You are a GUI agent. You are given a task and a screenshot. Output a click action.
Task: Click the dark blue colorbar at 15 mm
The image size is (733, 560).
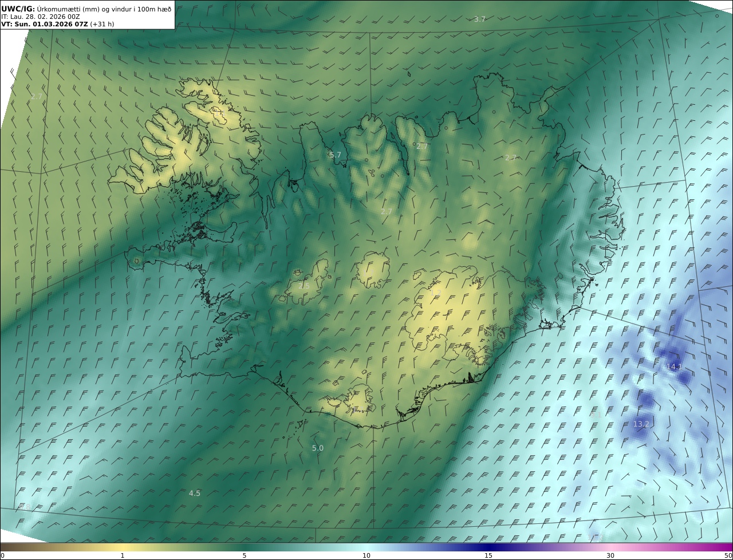point(488,547)
